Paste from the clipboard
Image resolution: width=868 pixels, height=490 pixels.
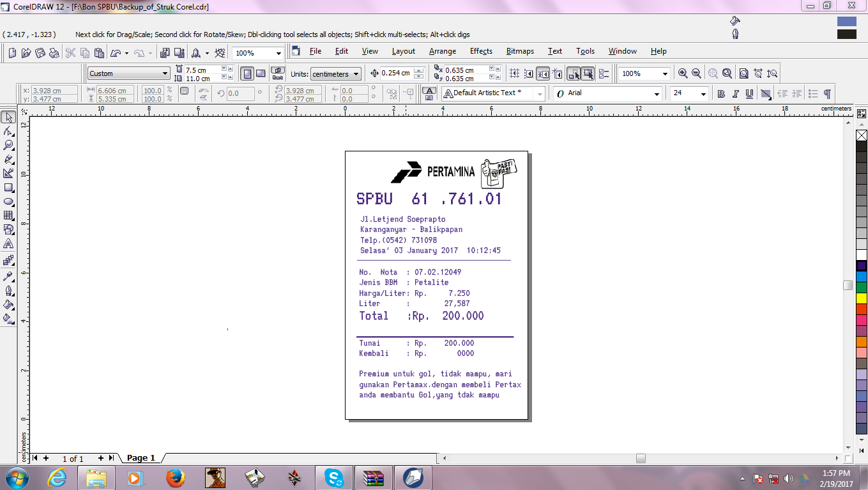[99, 53]
